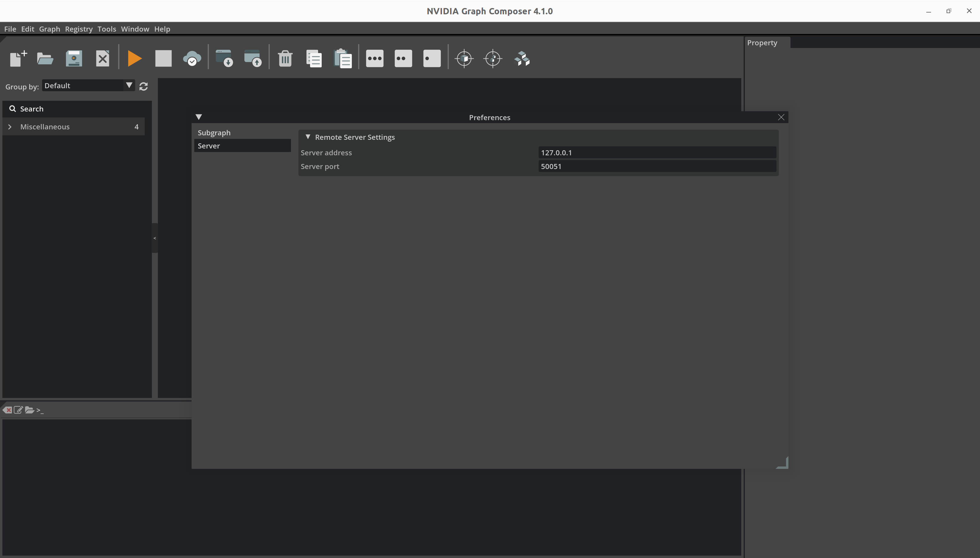Open the Group by dropdown menu
The height and width of the screenshot is (558, 980).
[x=87, y=85]
